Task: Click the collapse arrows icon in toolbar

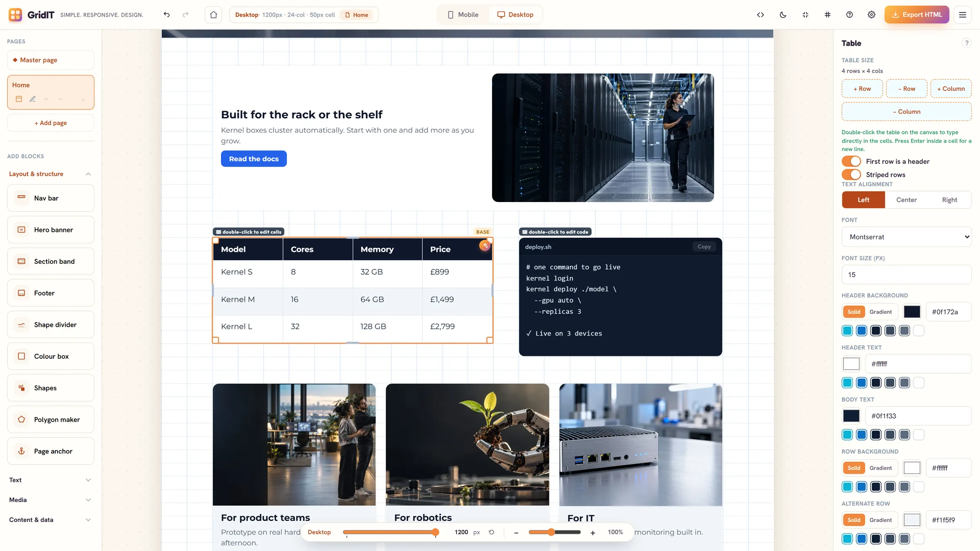Action: pos(805,15)
